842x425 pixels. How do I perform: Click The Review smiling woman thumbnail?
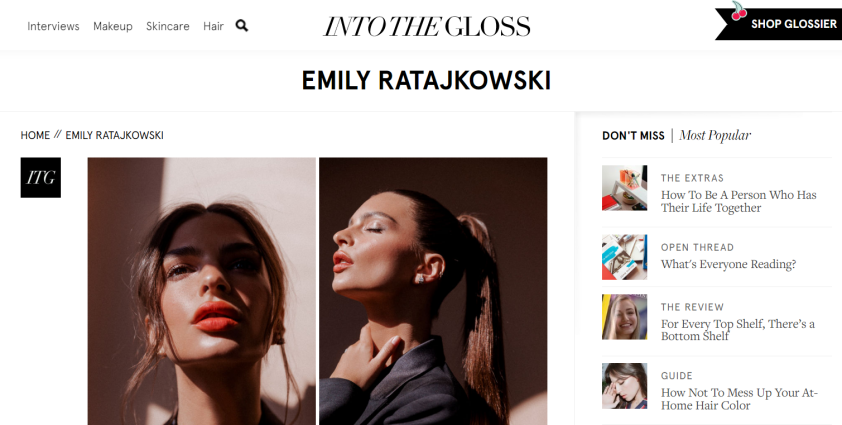coord(625,316)
